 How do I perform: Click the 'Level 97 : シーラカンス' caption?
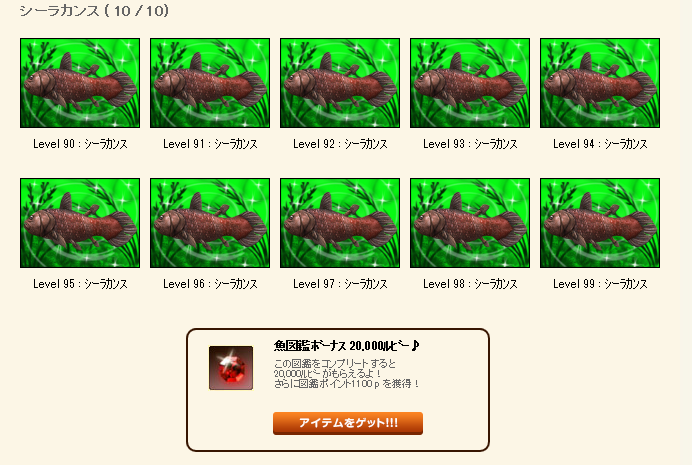pos(340,284)
